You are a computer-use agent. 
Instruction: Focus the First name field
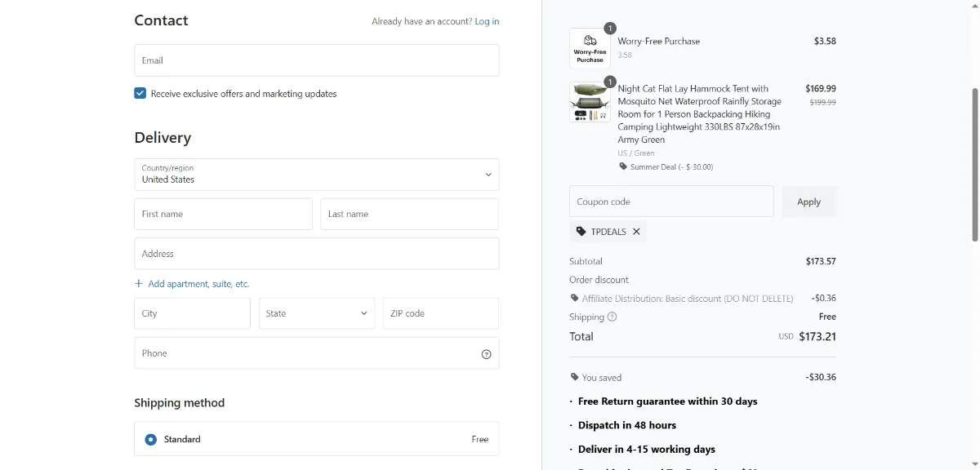(x=223, y=214)
